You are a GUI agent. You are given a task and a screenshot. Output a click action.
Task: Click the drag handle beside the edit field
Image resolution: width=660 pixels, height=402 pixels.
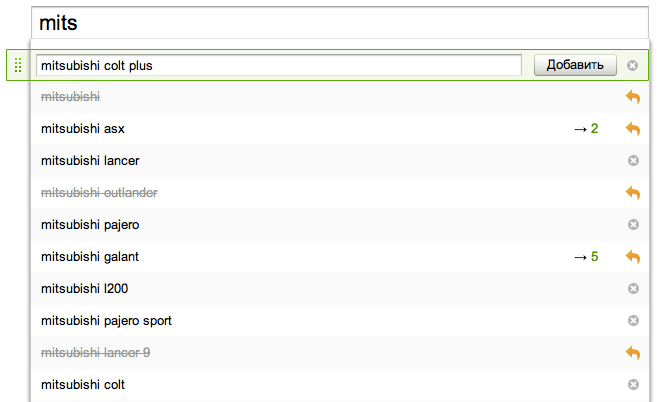pos(18,66)
